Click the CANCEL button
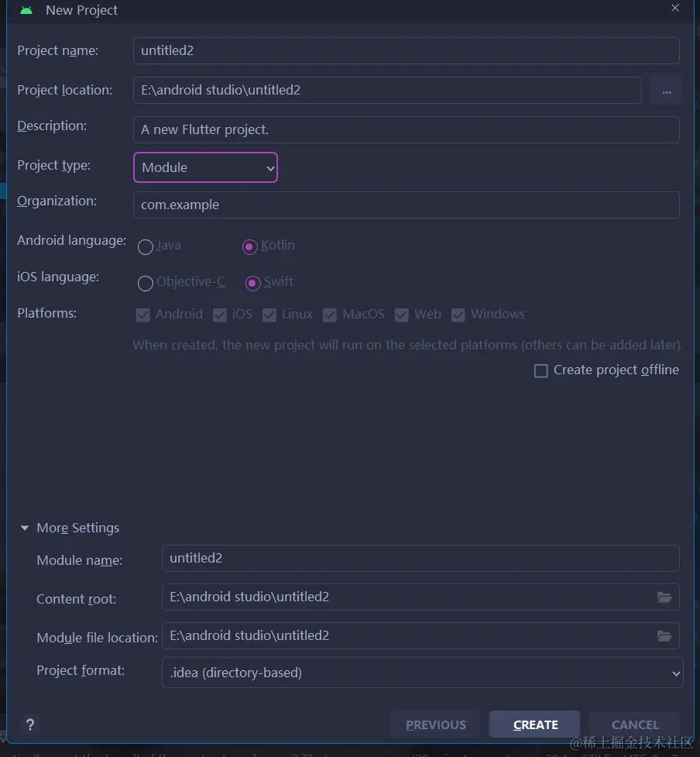The height and width of the screenshot is (757, 700). 633,724
